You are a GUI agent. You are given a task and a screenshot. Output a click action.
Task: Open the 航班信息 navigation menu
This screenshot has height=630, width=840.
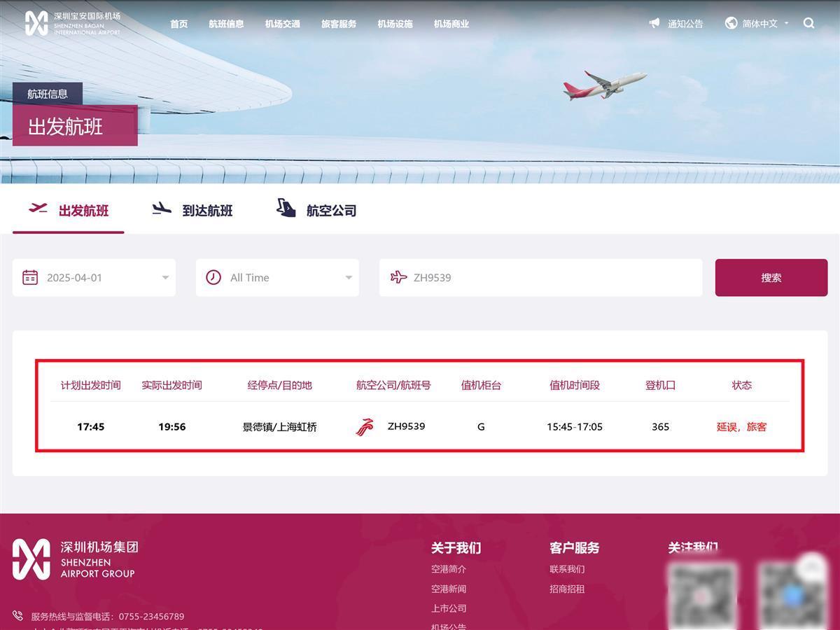(x=226, y=24)
